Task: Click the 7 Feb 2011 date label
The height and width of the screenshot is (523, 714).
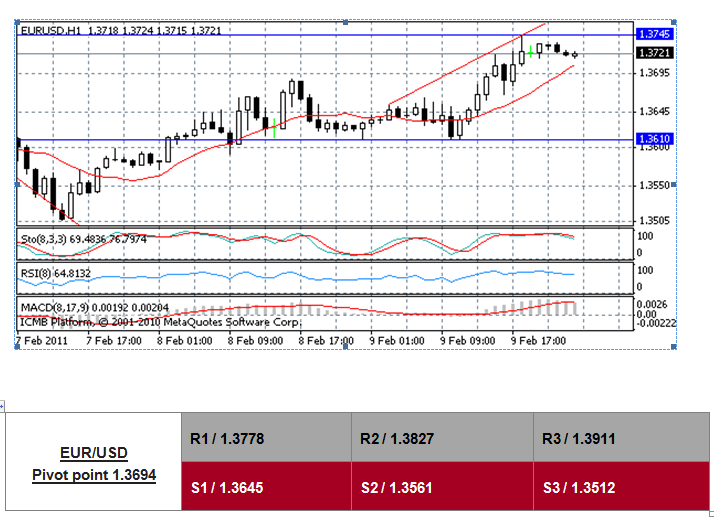Action: coord(41,340)
